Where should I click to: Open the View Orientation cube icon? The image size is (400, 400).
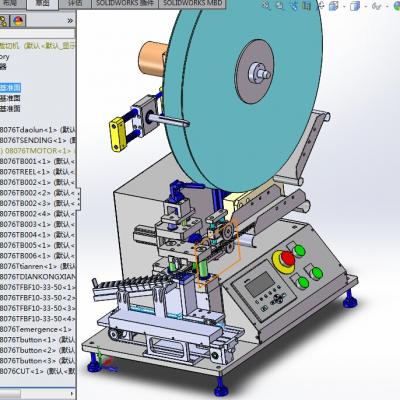[x=334, y=6]
